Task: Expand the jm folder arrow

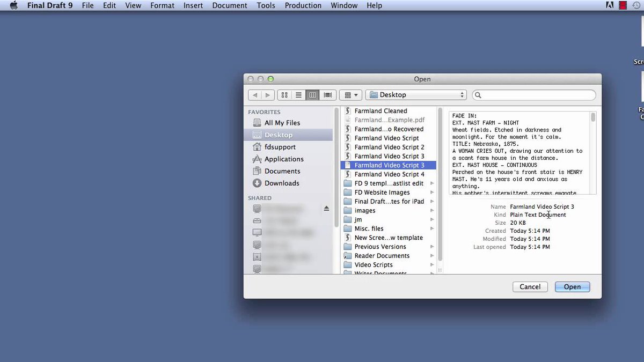Action: tap(433, 220)
